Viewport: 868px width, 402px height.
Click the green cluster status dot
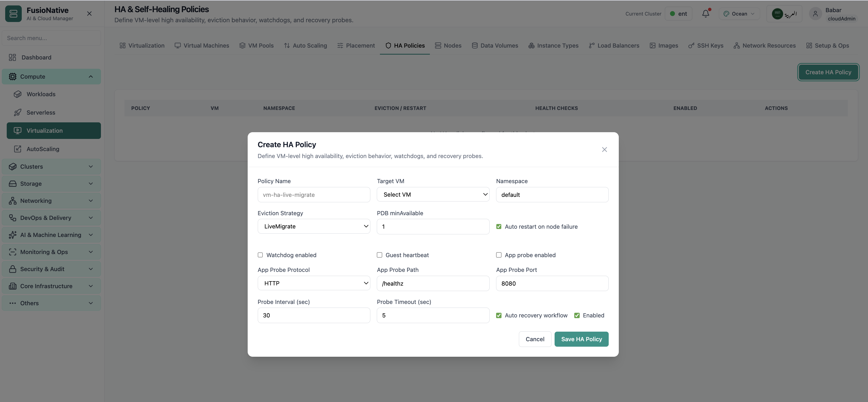pos(672,14)
